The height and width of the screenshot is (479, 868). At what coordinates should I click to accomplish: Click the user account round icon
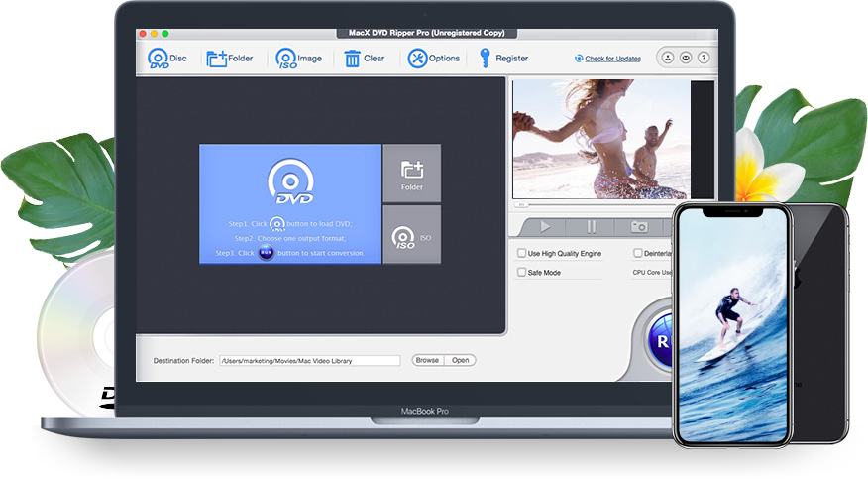point(668,58)
